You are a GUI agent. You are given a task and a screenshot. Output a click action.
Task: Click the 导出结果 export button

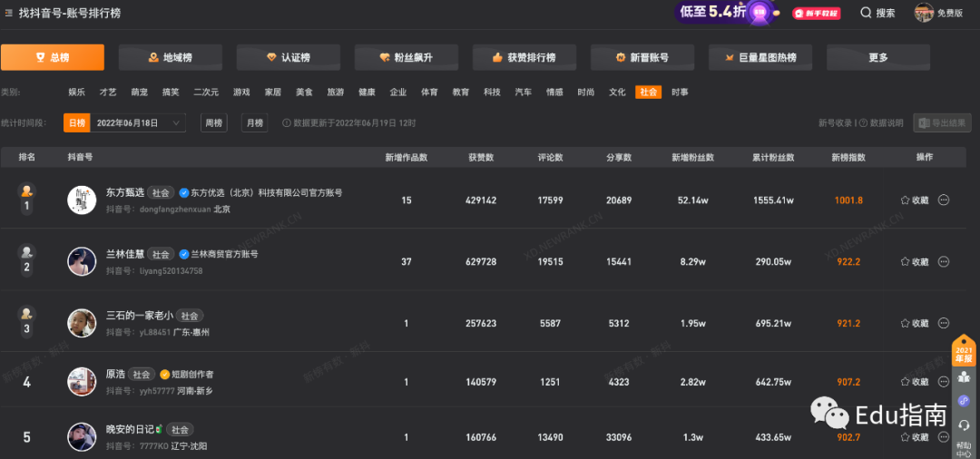[x=943, y=123]
